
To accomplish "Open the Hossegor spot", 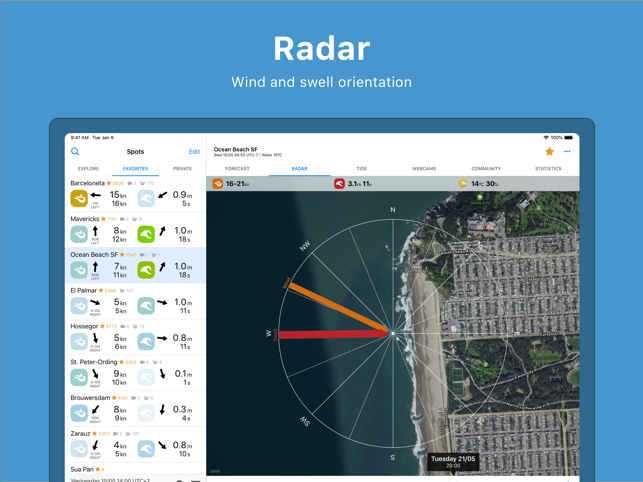I will tap(135, 338).
